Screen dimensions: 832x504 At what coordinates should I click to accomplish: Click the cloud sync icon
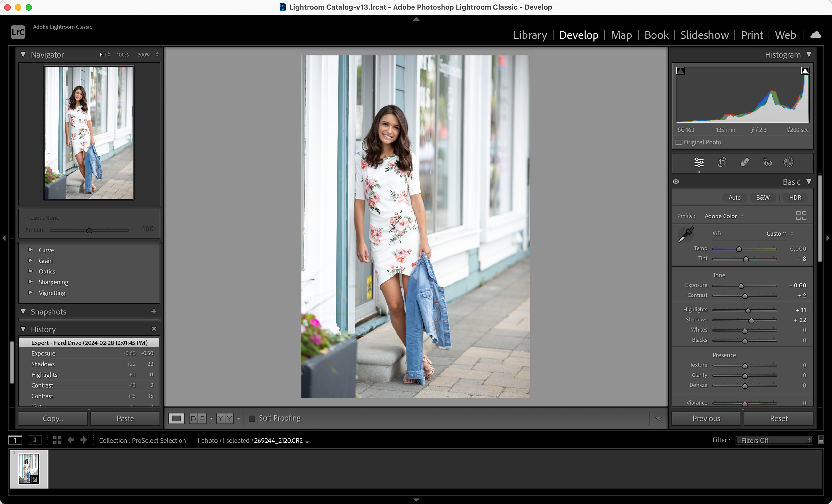pos(815,35)
